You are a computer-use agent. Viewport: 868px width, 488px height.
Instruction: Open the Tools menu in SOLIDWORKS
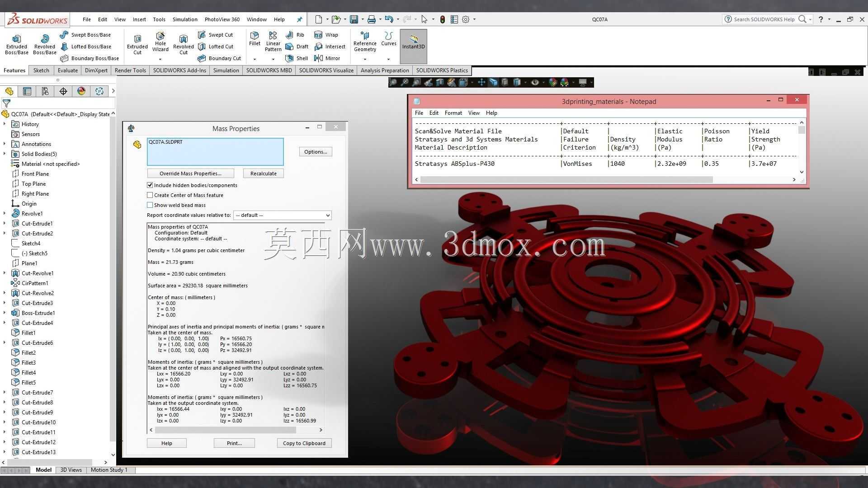(159, 19)
